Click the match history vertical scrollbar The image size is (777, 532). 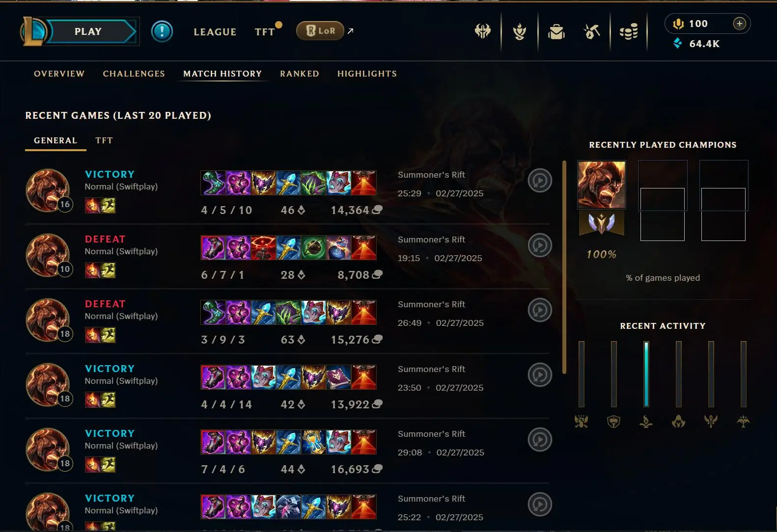coord(564,267)
